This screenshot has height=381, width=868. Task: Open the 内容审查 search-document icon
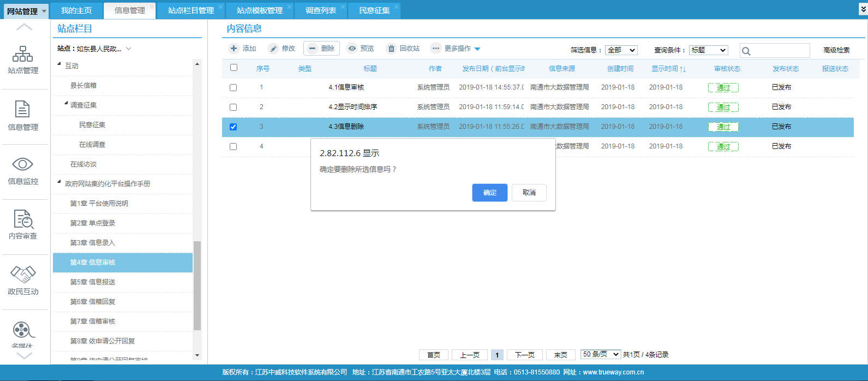click(x=23, y=219)
